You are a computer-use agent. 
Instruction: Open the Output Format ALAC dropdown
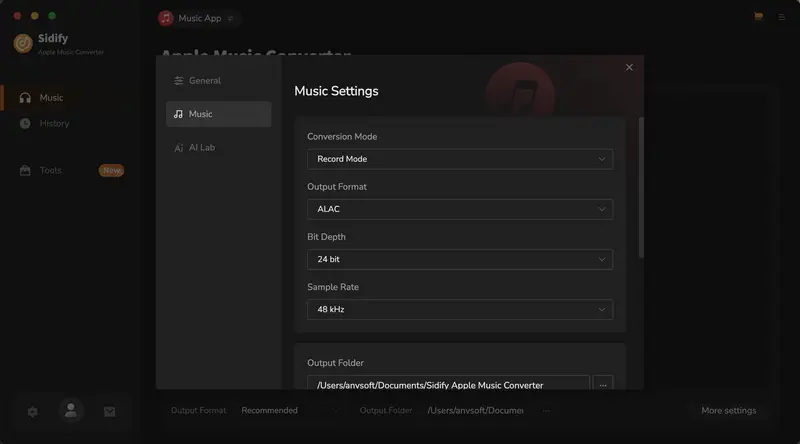tap(459, 209)
